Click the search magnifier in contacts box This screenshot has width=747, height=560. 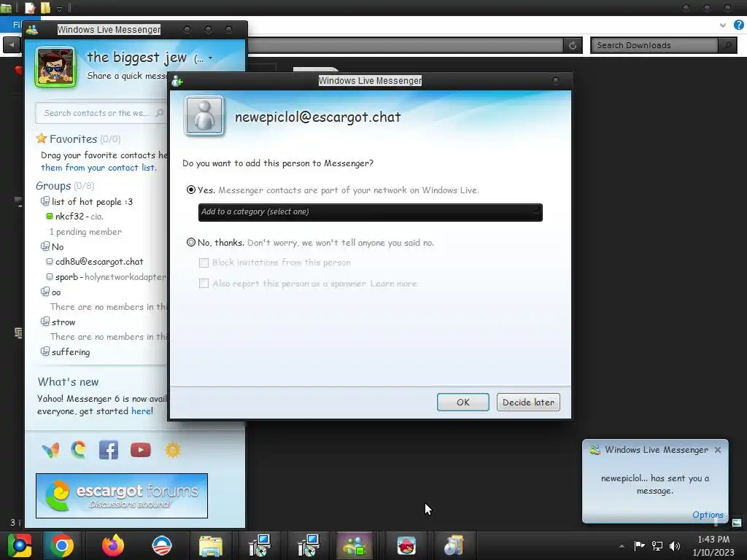[x=160, y=113]
